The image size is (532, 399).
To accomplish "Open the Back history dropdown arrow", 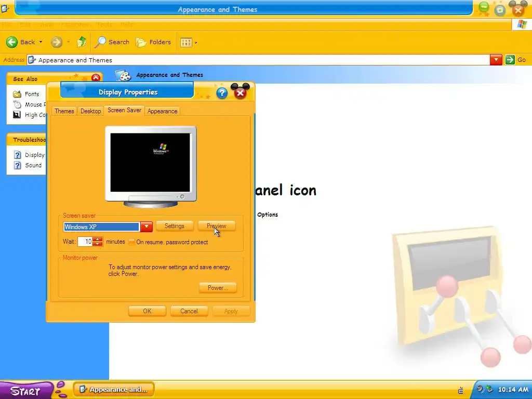I will [41, 42].
